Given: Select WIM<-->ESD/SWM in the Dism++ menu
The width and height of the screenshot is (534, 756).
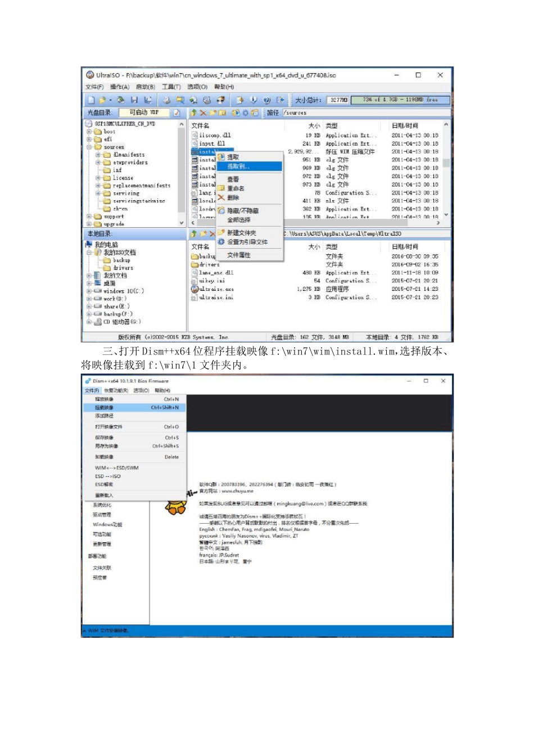Looking at the screenshot, I should point(134,468).
